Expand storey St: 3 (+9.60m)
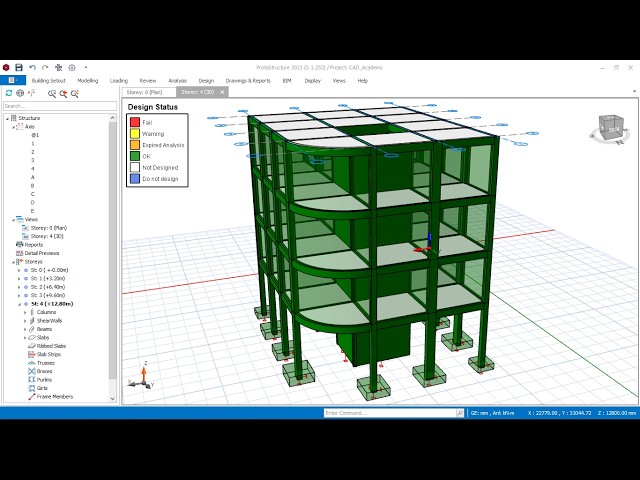Screen dimensions: 640x480 pos(19,296)
